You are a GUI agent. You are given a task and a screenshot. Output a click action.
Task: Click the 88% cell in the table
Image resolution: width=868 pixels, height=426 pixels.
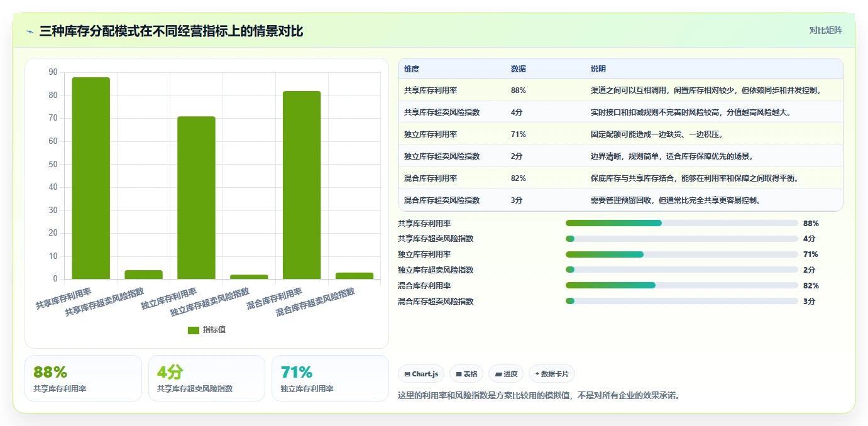(x=519, y=90)
